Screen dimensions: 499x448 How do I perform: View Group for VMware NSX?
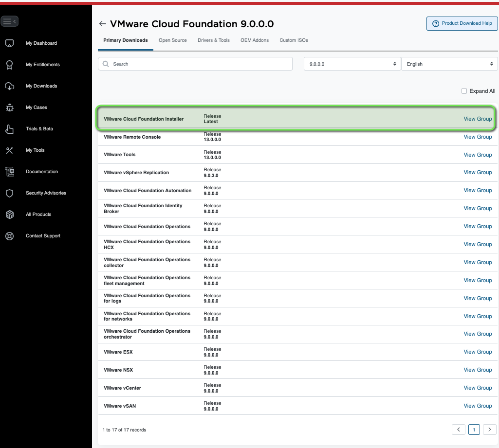[478, 370]
